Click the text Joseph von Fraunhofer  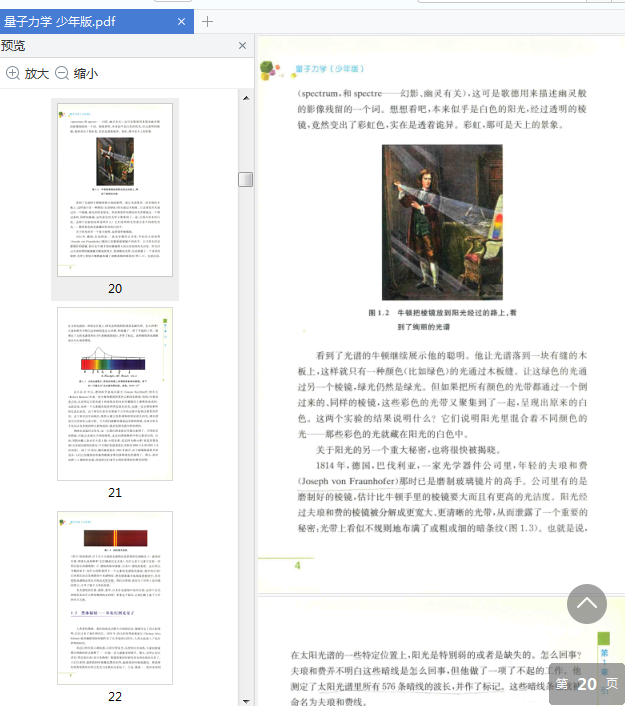[x=349, y=481]
